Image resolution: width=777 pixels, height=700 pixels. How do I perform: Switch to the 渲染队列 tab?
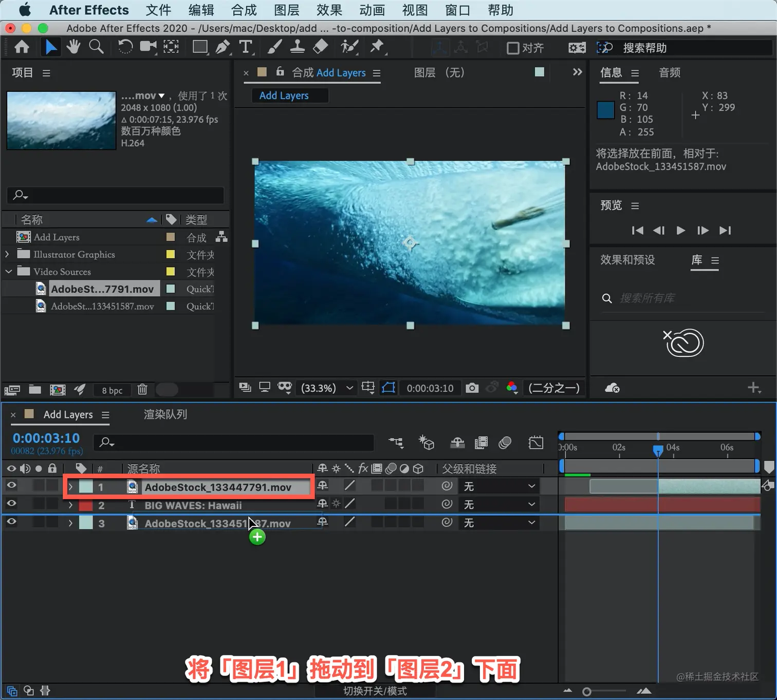point(165,414)
